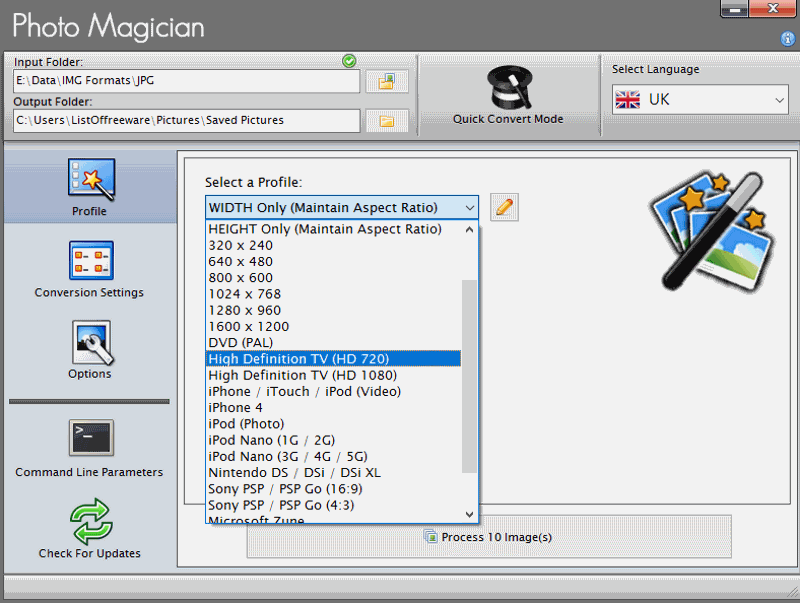Click the Quick Convert Mode hat icon
Viewport: 800px width, 603px height.
510,87
